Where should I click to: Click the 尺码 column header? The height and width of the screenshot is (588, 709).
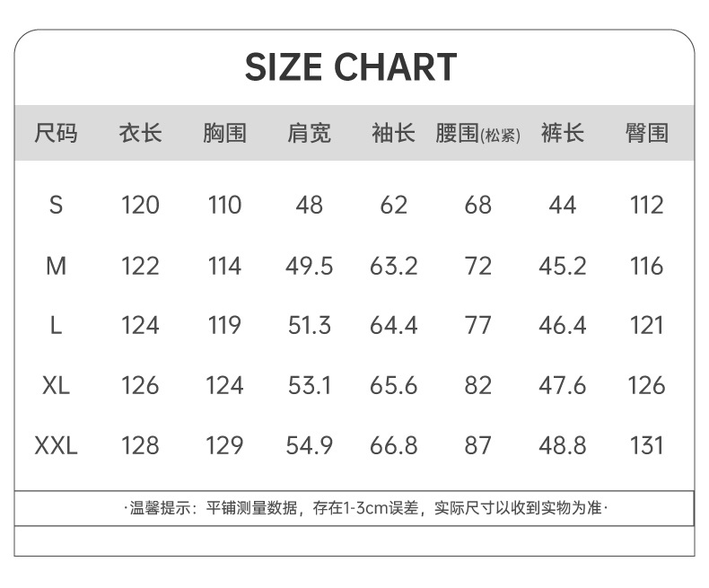click(56, 134)
